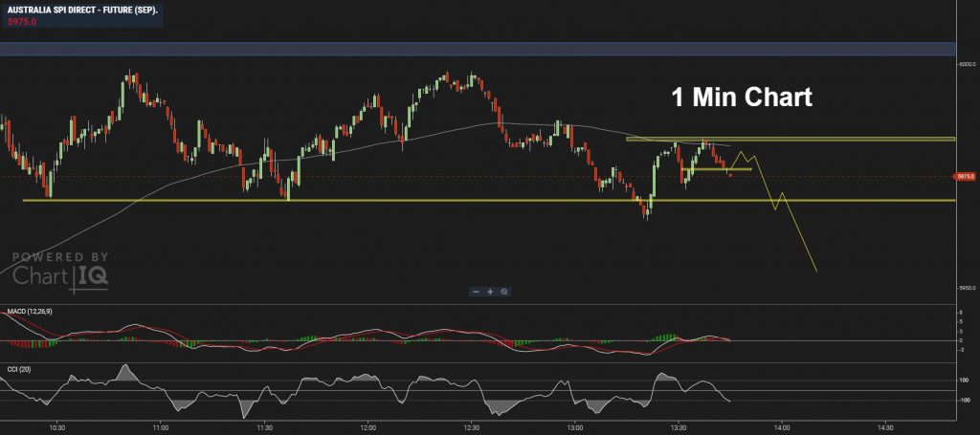Click the 10:30 time axis label
Viewport: 980px width, 435px height.
coord(56,428)
